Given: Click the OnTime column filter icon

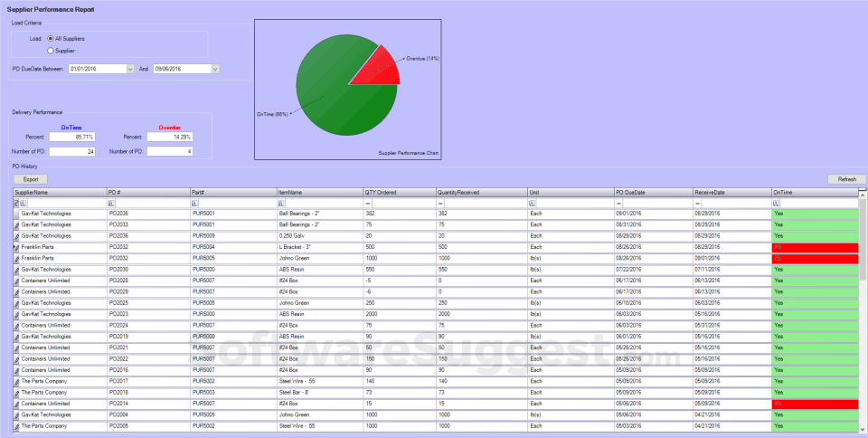Looking at the screenshot, I should point(777,204).
